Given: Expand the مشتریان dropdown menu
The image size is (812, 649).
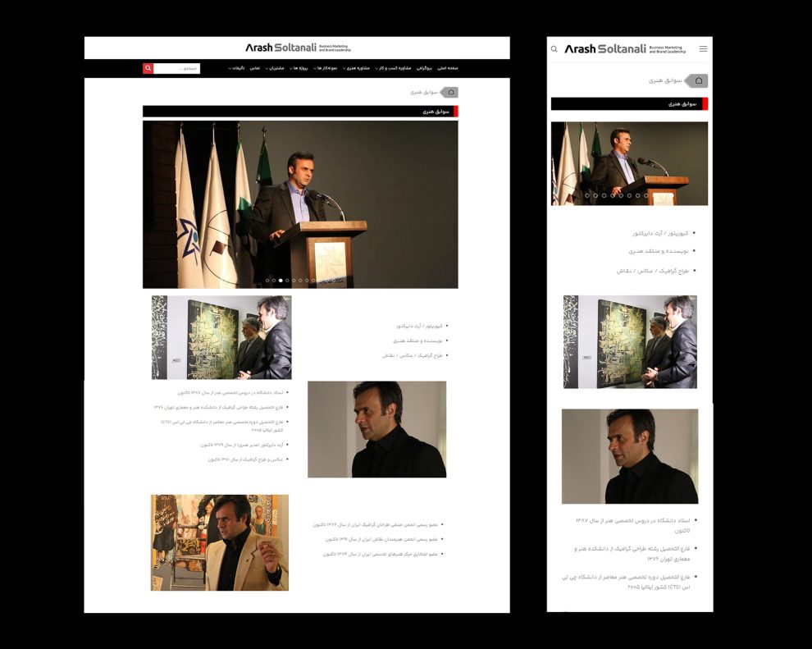Looking at the screenshot, I should 275,68.
